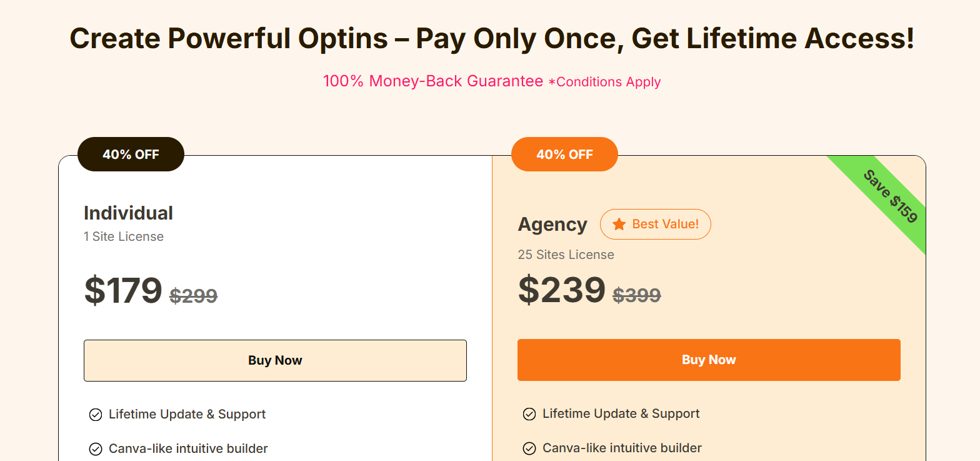Click Individual's Canva-like intuitive builder check icon
This screenshot has width=980, height=461.
[96, 449]
